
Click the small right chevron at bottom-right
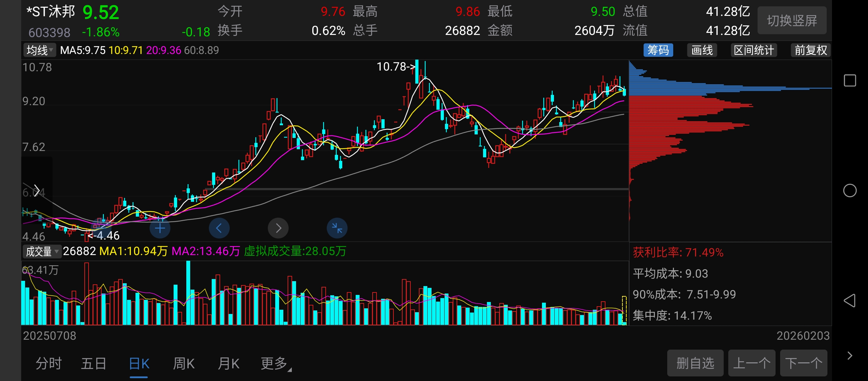[x=850, y=356]
